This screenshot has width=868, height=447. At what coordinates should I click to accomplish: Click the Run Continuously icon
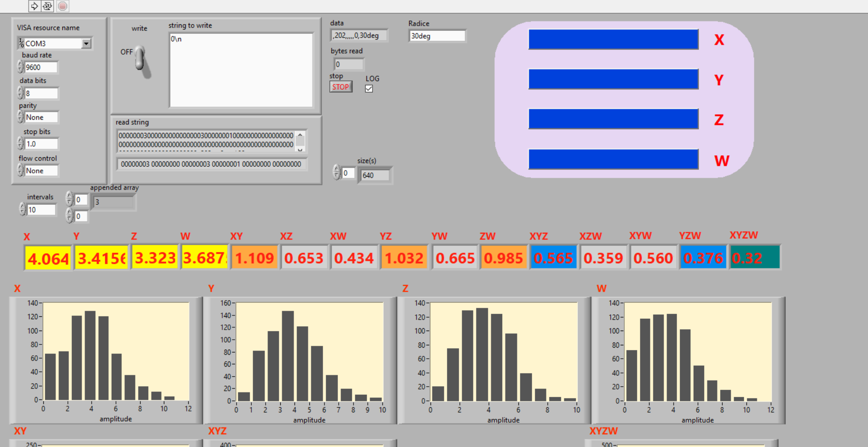point(48,6)
